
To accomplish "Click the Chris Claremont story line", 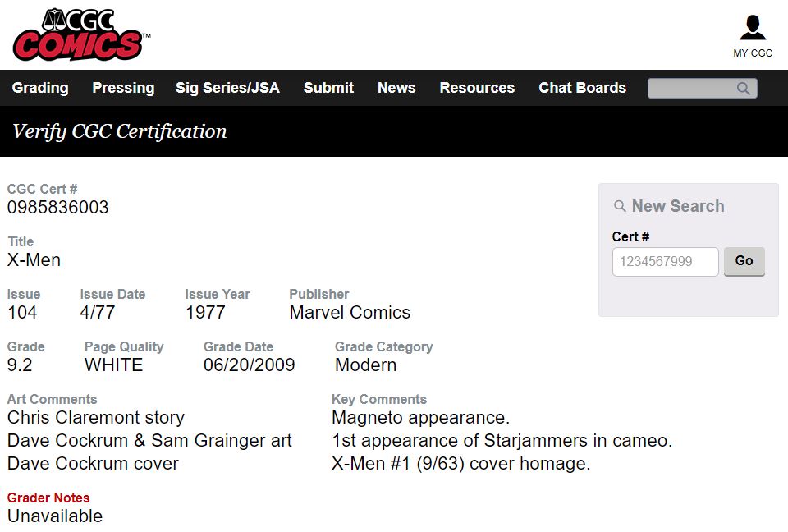I will (x=96, y=418).
